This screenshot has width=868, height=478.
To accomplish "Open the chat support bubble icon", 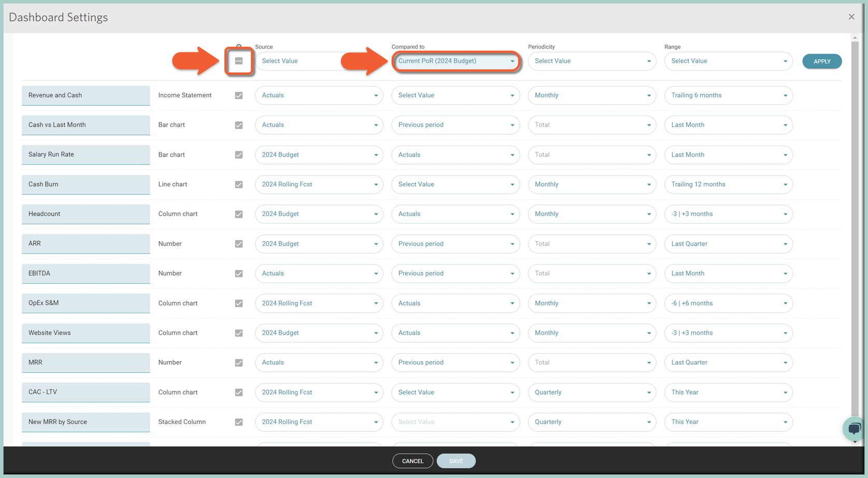I will point(853,428).
